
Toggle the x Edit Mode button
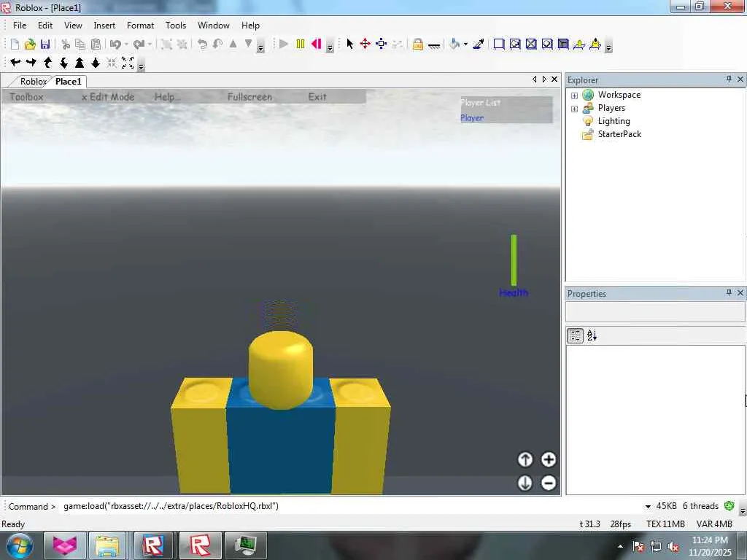point(108,97)
